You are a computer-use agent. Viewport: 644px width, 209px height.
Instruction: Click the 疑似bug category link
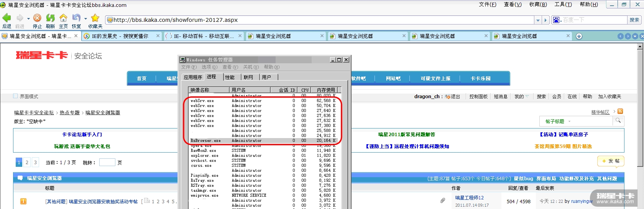[523, 178]
